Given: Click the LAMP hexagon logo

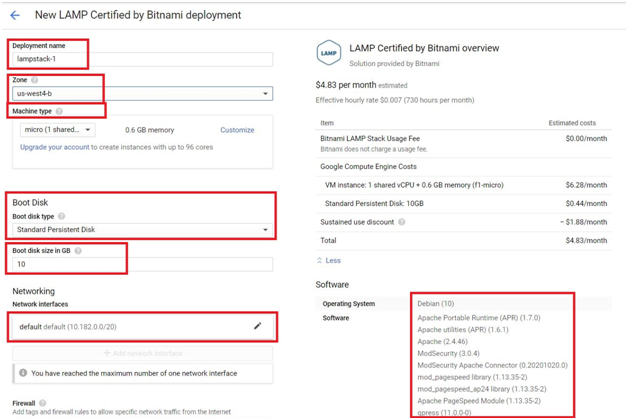Looking at the screenshot, I should pos(328,53).
